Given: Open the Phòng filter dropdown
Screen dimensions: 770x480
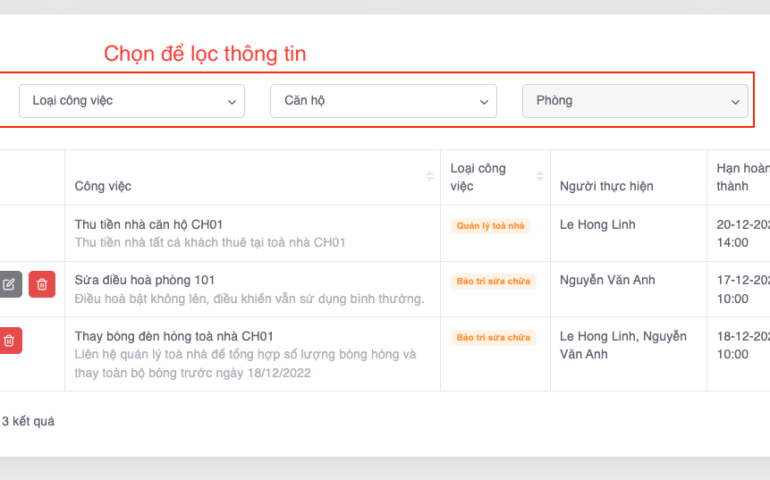Looking at the screenshot, I should point(635,101).
